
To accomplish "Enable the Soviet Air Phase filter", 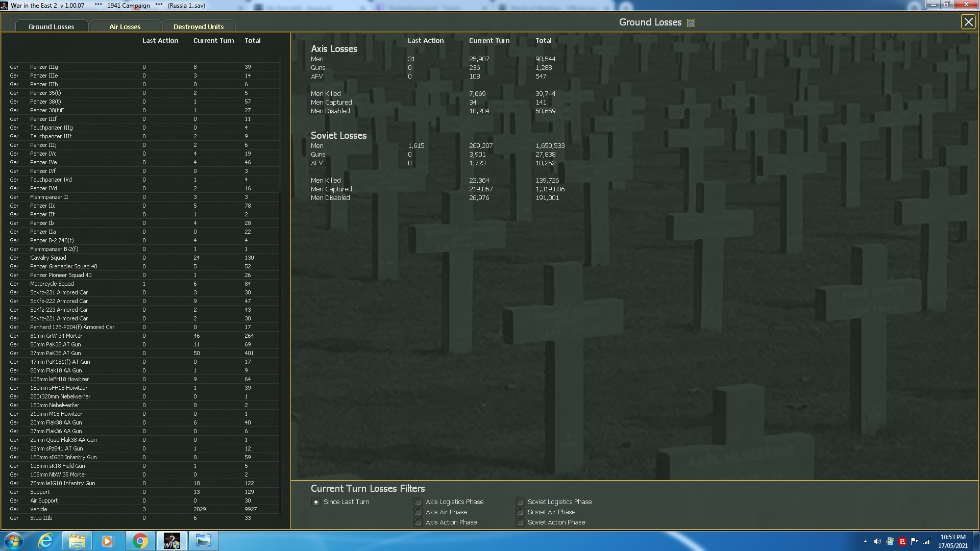I will pyautogui.click(x=520, y=512).
